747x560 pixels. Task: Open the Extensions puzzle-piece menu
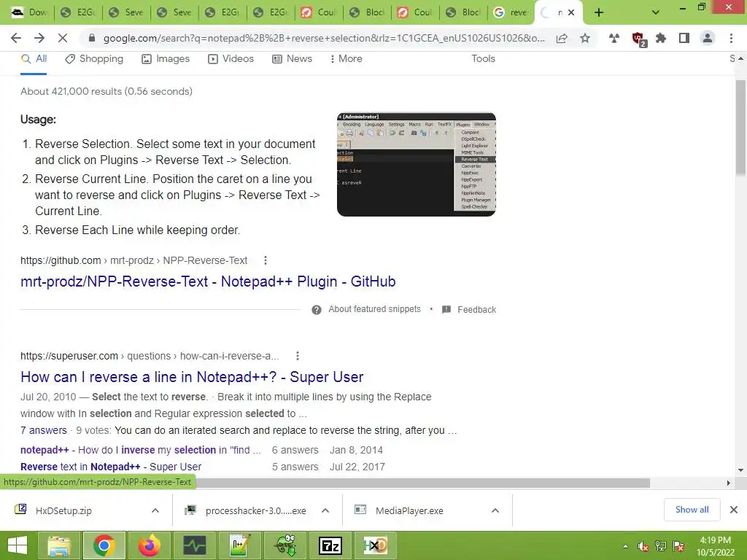tap(661, 38)
